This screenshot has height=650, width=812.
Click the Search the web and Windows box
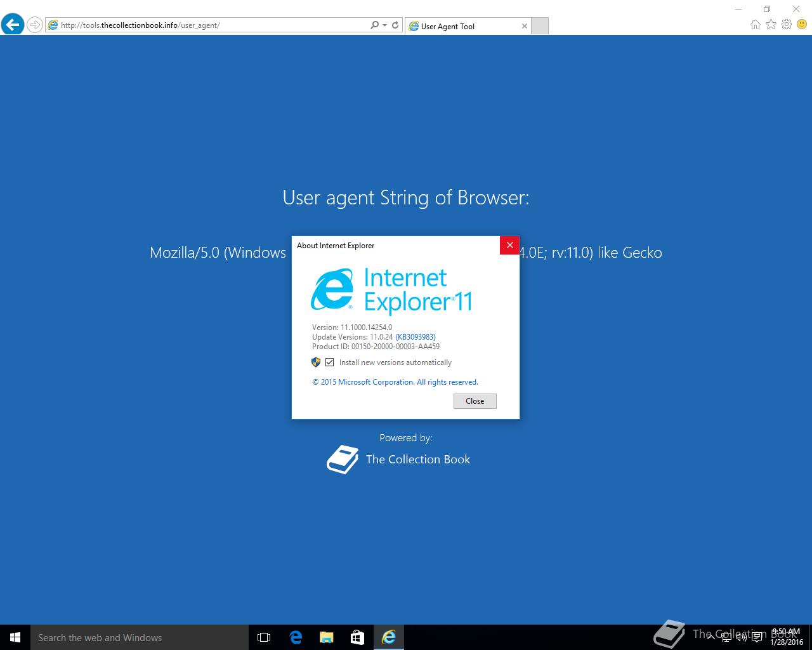(140, 637)
